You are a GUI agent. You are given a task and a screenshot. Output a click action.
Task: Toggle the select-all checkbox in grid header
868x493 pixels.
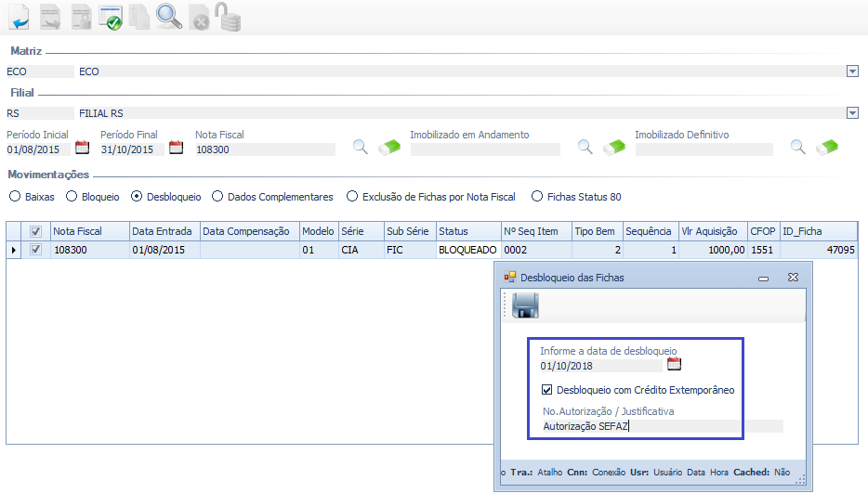[35, 231]
